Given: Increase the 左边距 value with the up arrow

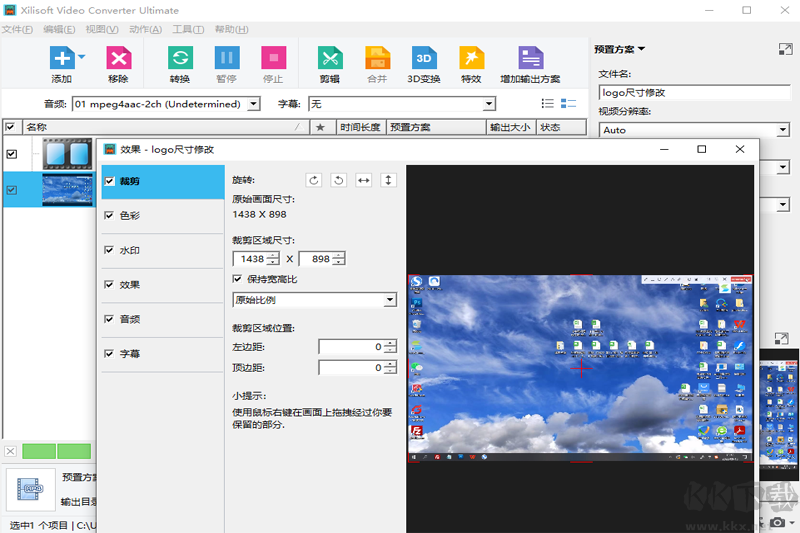Looking at the screenshot, I should click(390, 343).
